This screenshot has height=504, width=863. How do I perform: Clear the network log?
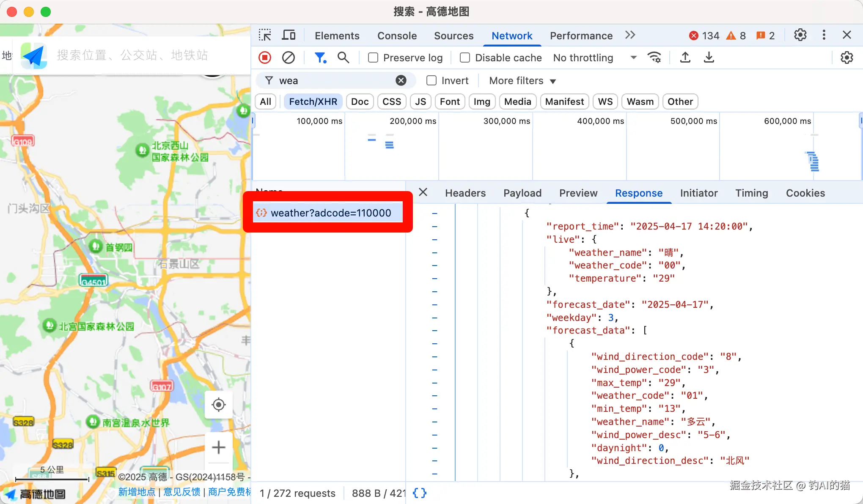pos(289,58)
